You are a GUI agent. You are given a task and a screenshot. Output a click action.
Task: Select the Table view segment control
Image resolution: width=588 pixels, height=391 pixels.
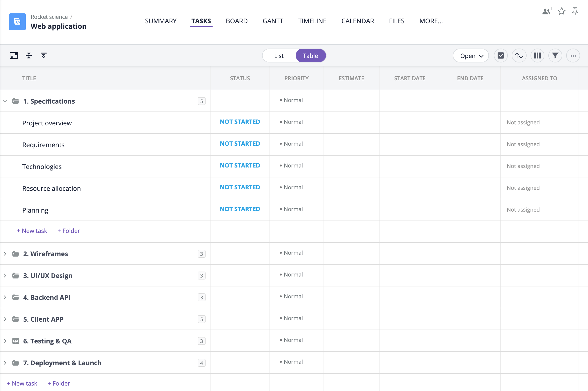(x=310, y=56)
